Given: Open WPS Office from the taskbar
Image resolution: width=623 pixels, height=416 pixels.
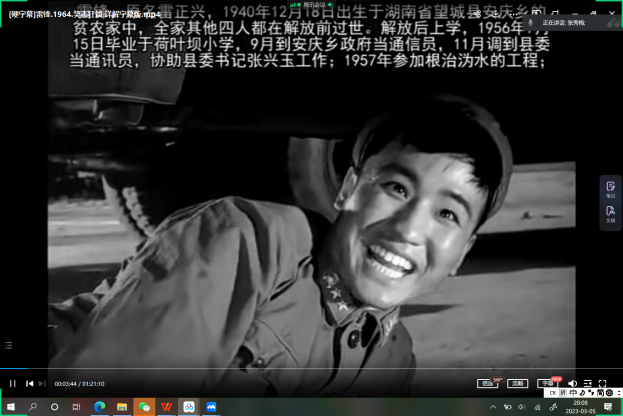Looking at the screenshot, I should tap(166, 407).
